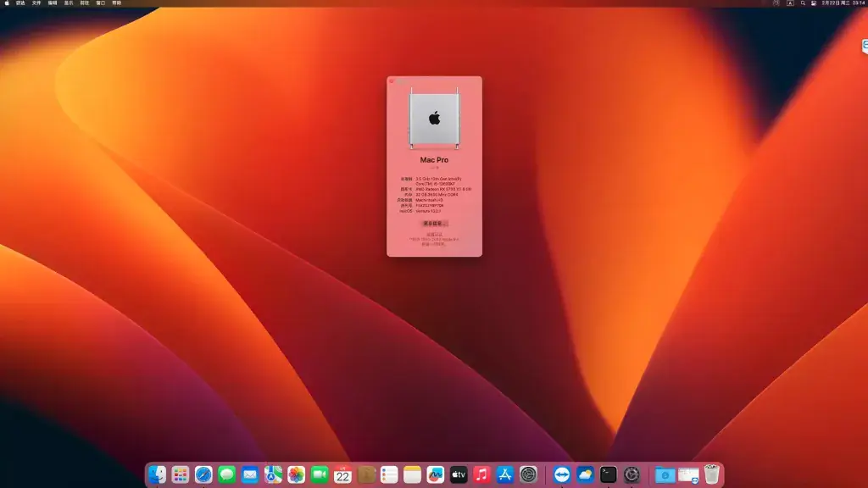Open the Downloads folder stack
Screen dimensions: 868x488
pyautogui.click(x=665, y=474)
